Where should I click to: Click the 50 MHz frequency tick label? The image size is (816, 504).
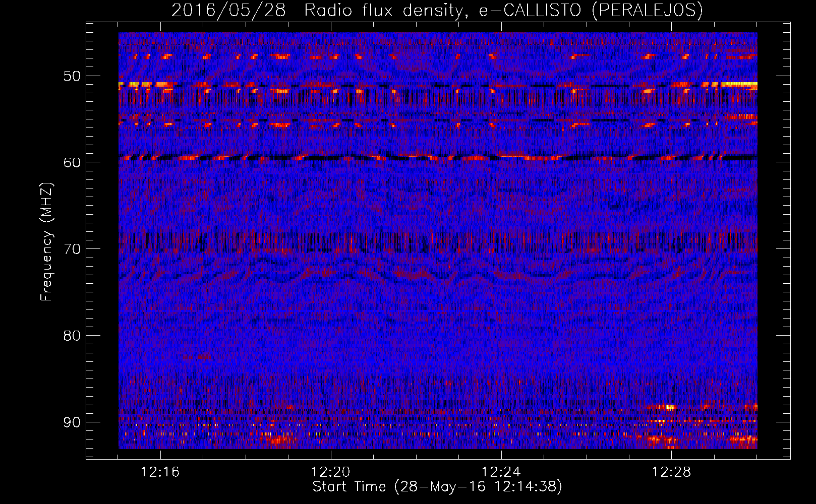(x=72, y=76)
